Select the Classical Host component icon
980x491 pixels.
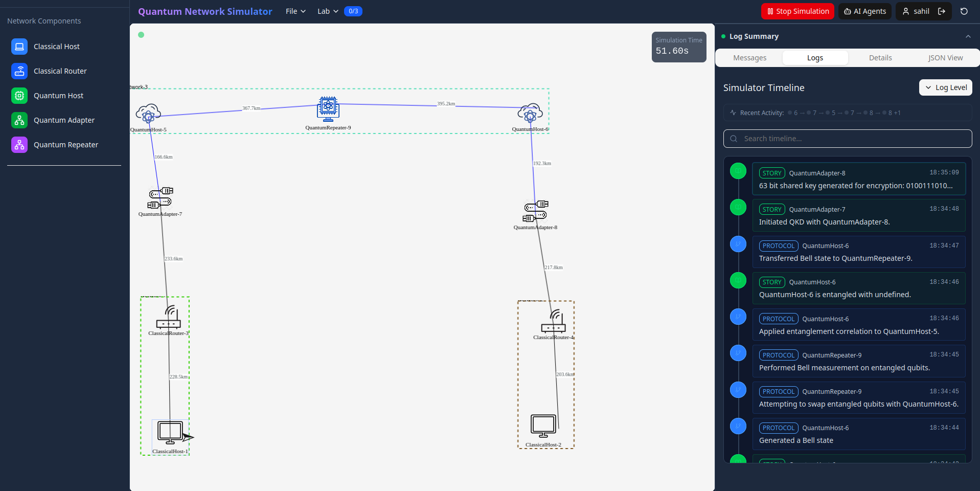19,47
